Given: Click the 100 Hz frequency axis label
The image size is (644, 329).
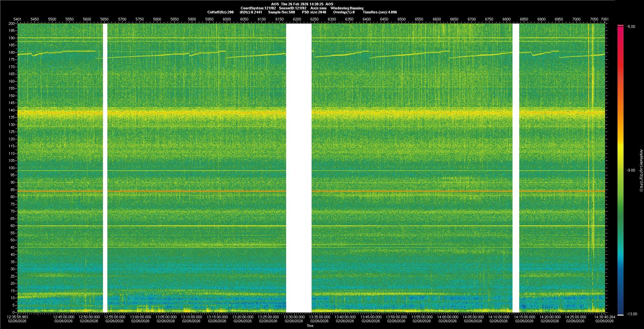Looking at the screenshot, I should pos(11,168).
